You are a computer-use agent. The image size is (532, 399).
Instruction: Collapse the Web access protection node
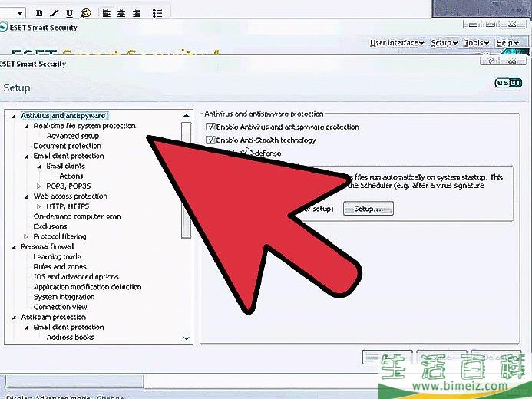tap(26, 197)
